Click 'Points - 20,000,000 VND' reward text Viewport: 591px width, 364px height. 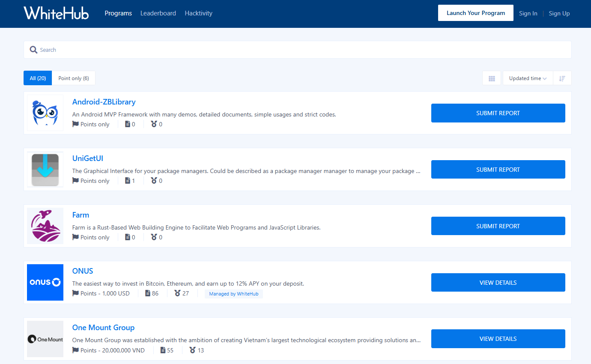coord(113,350)
